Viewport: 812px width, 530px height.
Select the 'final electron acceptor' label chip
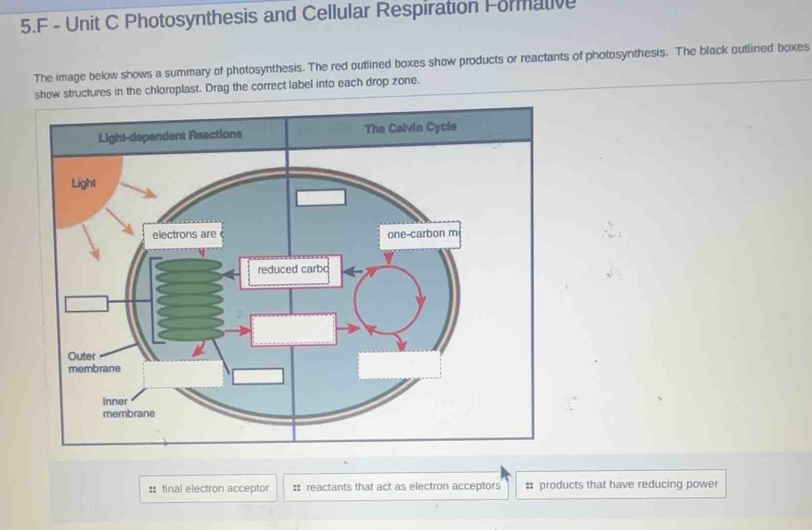[x=208, y=488]
